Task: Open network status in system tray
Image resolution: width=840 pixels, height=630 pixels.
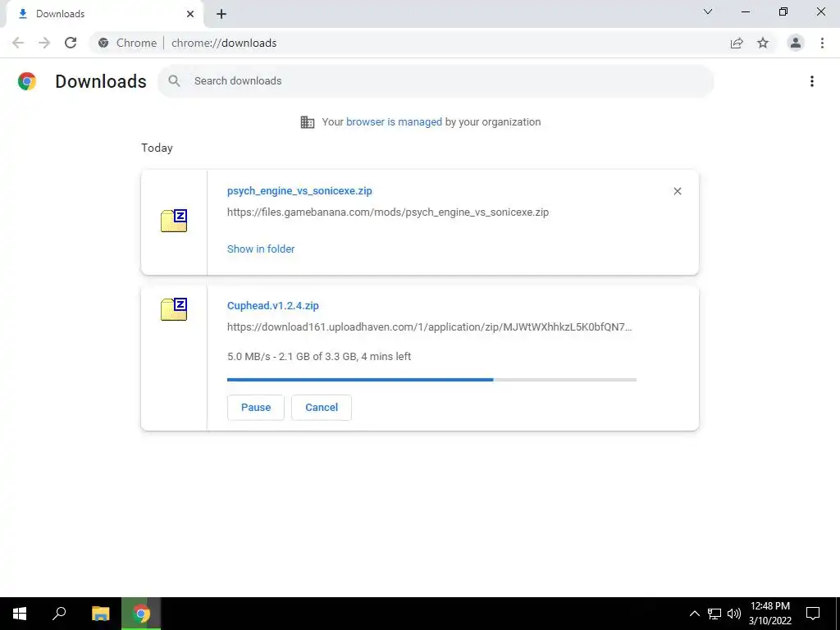Action: 714,614
